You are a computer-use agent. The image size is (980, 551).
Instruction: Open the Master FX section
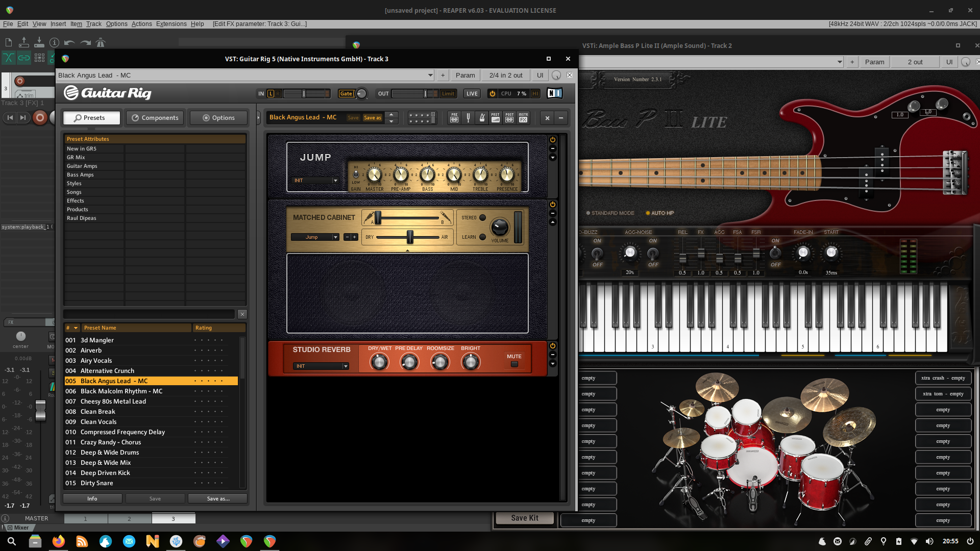pos(523,118)
